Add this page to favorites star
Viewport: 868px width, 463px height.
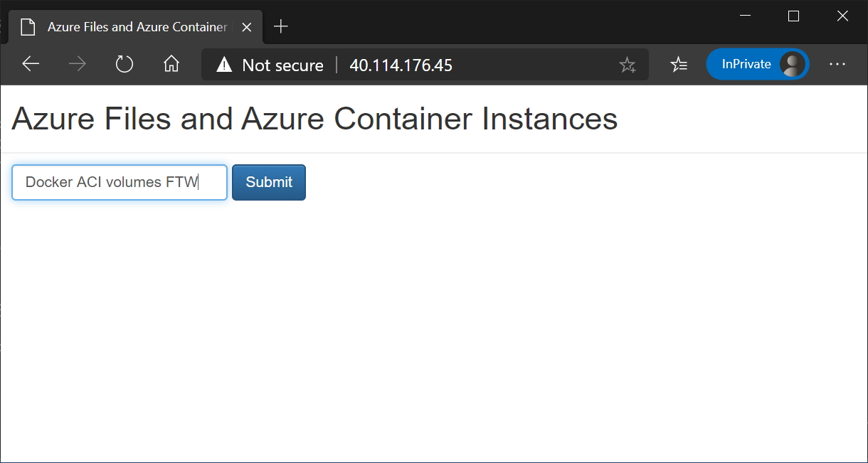point(627,65)
